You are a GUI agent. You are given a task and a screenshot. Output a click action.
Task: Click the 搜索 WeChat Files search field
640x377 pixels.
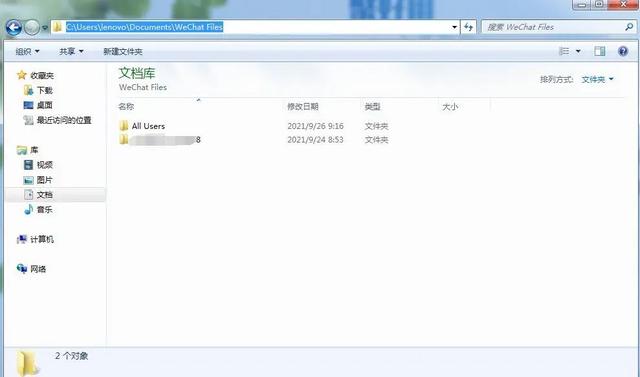(x=554, y=27)
